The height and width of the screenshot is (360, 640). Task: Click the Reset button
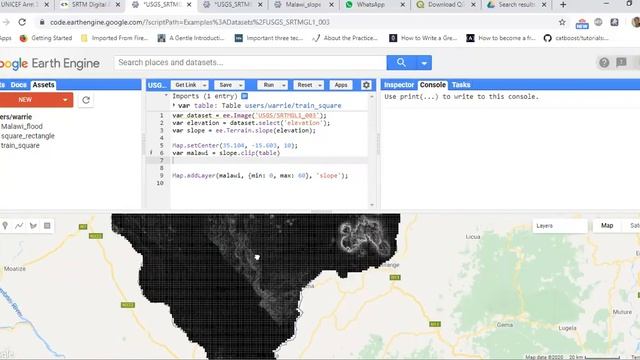(x=304, y=85)
